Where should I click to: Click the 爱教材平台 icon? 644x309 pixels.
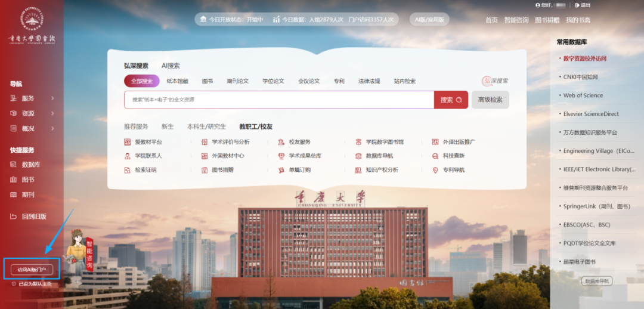tap(128, 142)
